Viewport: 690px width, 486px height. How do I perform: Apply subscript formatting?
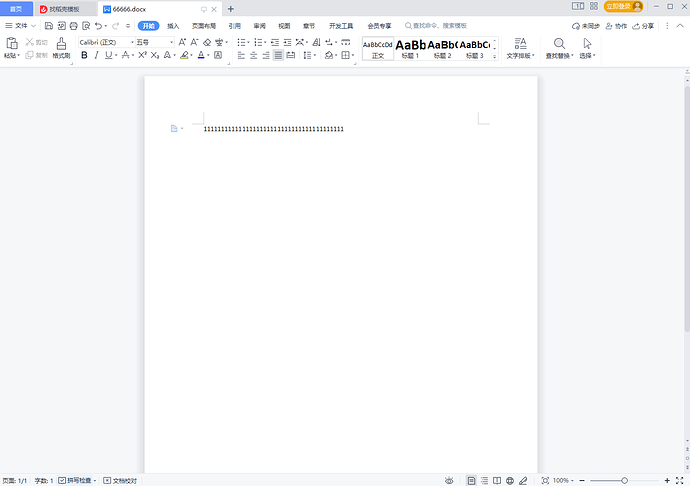pyautogui.click(x=154, y=55)
